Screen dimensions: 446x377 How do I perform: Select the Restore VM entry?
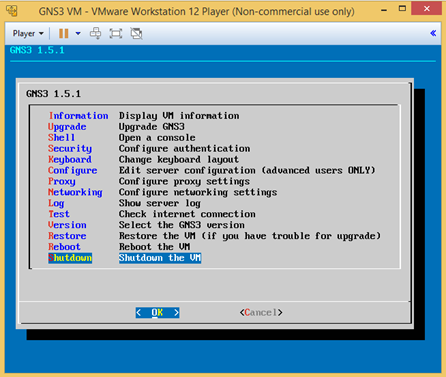(x=67, y=236)
